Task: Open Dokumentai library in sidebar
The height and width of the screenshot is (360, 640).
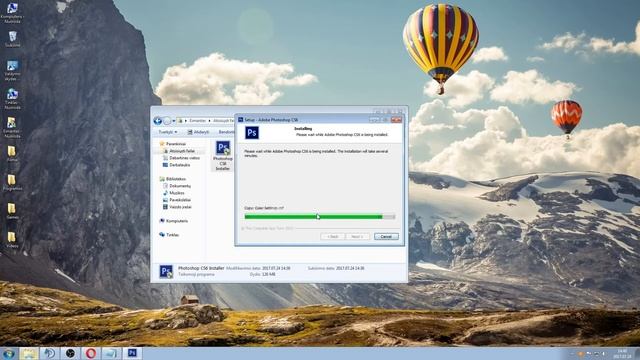Action: point(177,186)
